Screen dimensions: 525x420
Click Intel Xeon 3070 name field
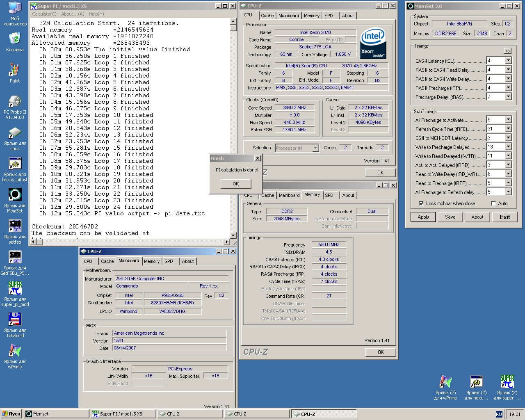(x=315, y=32)
